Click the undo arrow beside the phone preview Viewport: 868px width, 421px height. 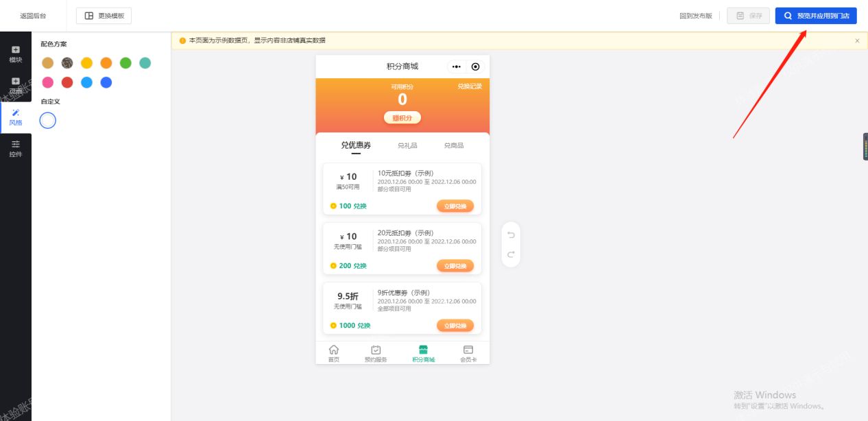[x=510, y=235]
